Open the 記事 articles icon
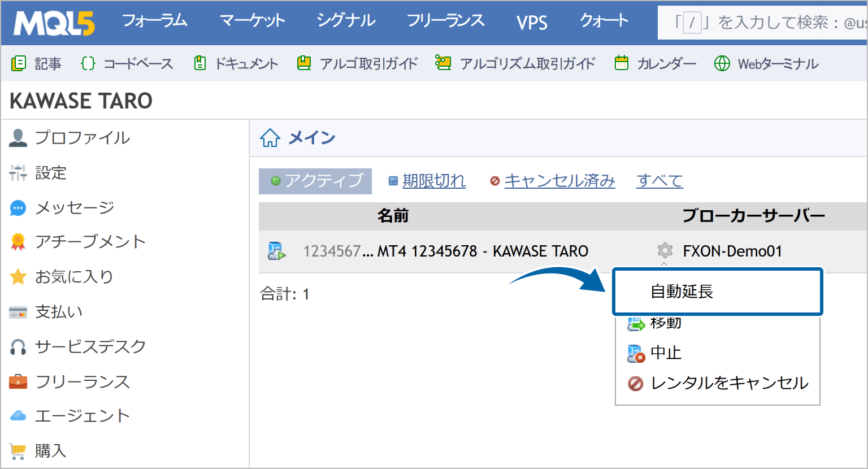868x469 pixels. coord(19,63)
